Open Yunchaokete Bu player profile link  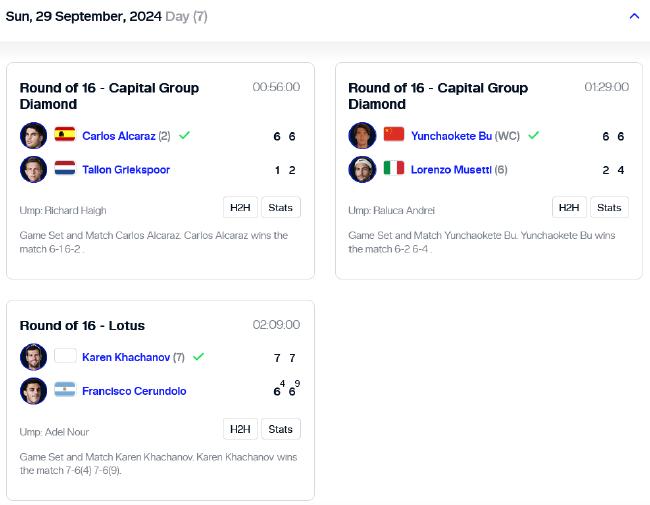click(x=451, y=136)
